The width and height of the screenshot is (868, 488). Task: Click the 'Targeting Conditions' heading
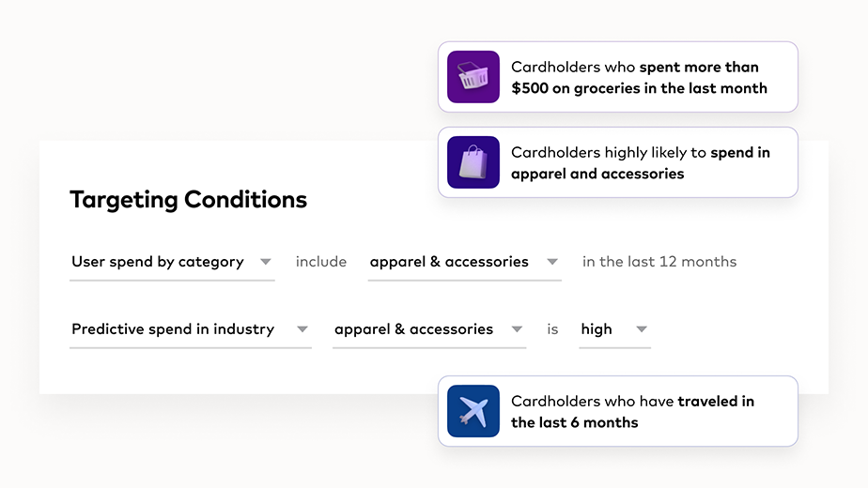coord(188,200)
